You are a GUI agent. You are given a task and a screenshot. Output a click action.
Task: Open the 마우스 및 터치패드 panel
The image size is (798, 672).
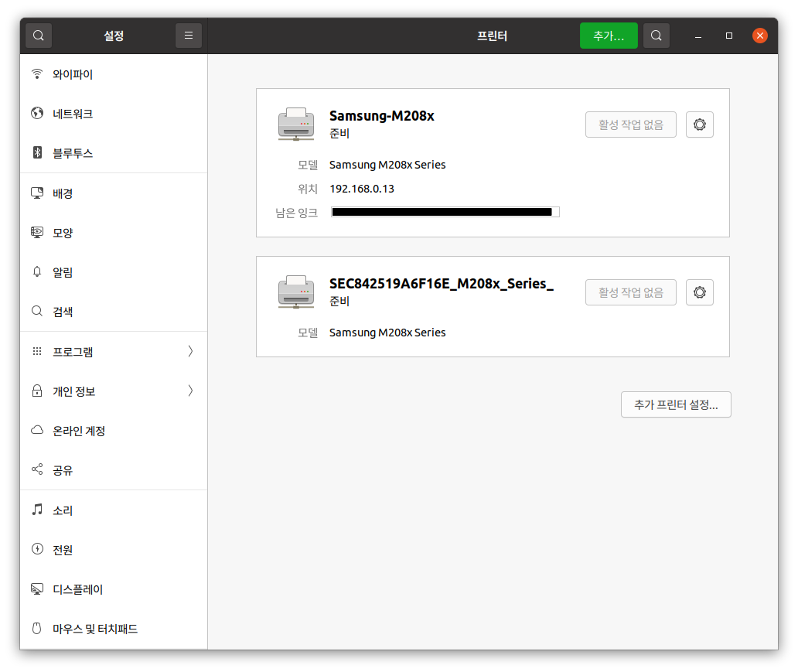point(114,629)
